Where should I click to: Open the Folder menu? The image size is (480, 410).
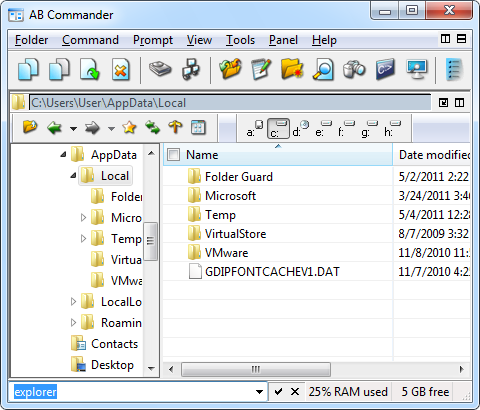coord(31,40)
